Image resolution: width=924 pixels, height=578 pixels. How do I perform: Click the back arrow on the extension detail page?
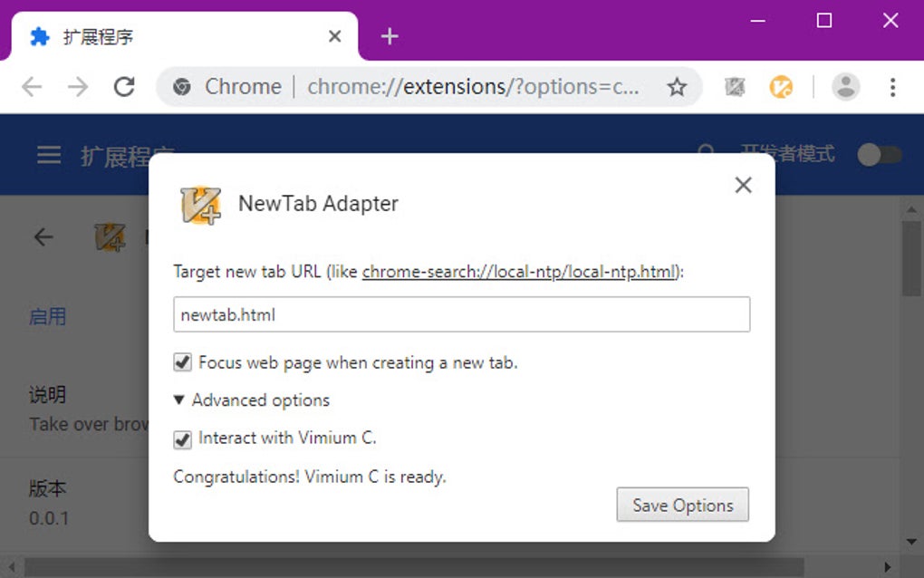tap(42, 236)
